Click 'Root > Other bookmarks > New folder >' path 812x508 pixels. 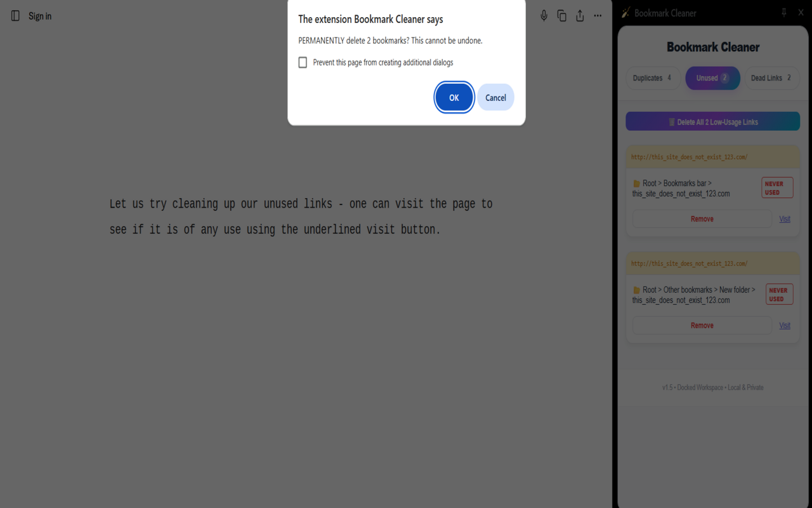(x=698, y=290)
